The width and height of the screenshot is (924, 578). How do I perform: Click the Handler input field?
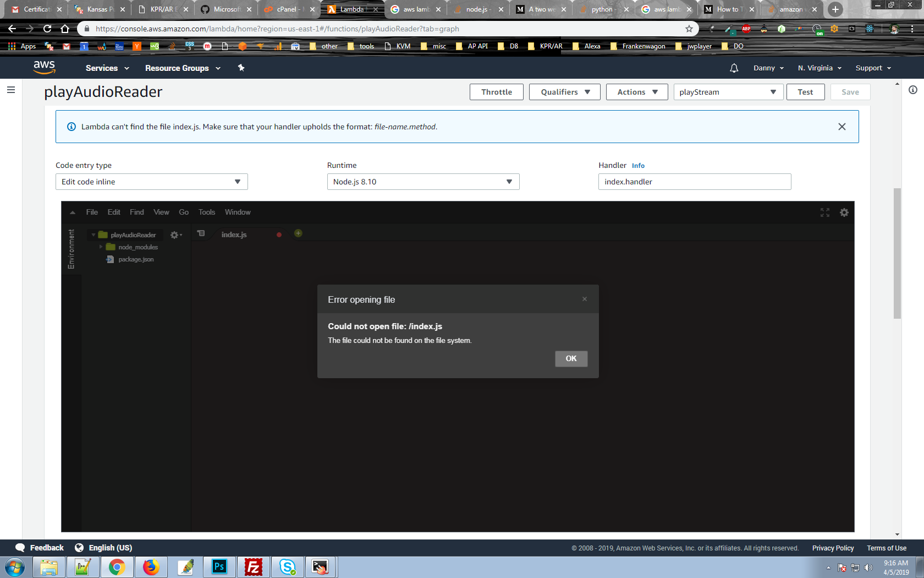[695, 182]
